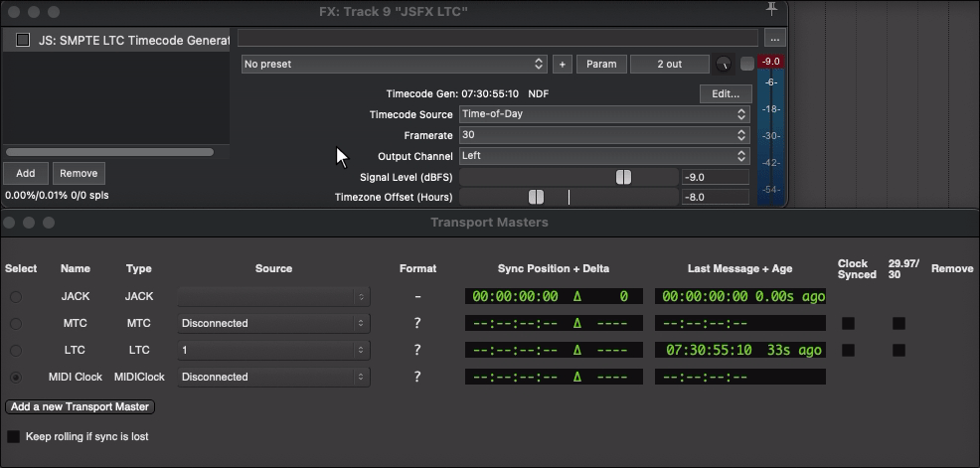Click the Timezone Offset value field -8.0
This screenshot has width=980, height=468.
(715, 198)
